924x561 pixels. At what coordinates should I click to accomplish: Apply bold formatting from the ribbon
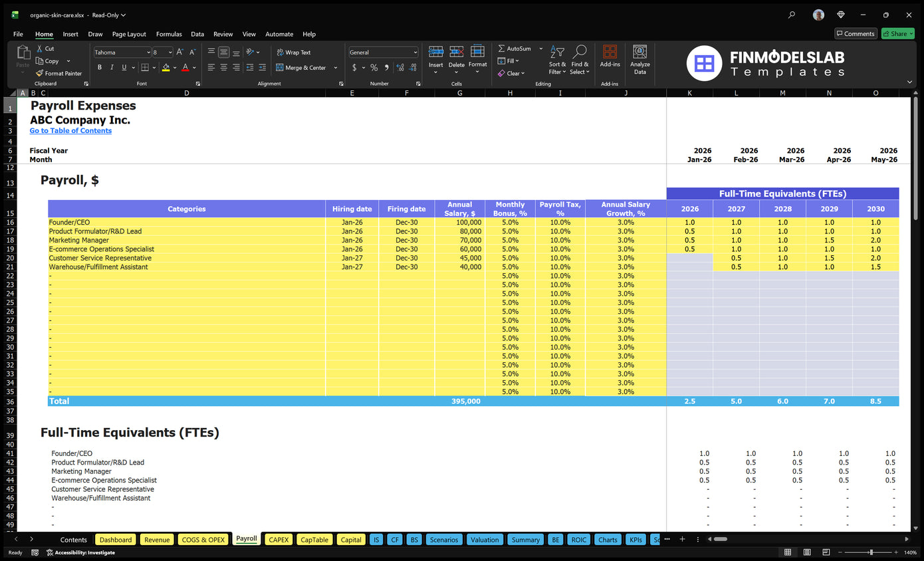coord(99,67)
